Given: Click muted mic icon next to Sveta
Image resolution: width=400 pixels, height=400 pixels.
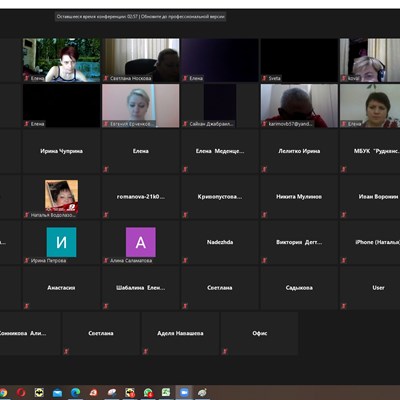Looking at the screenshot, I should coord(264,78).
